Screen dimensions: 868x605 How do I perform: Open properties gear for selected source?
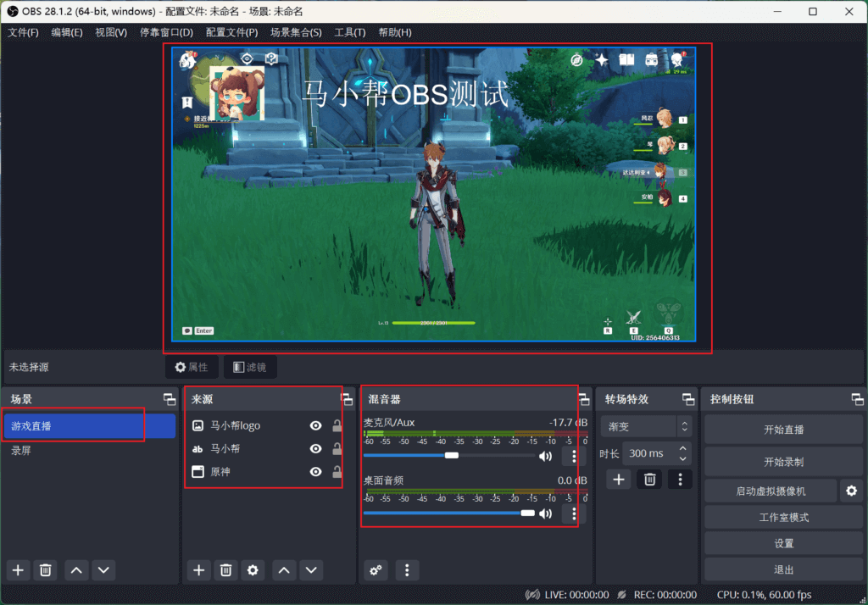coord(252,570)
